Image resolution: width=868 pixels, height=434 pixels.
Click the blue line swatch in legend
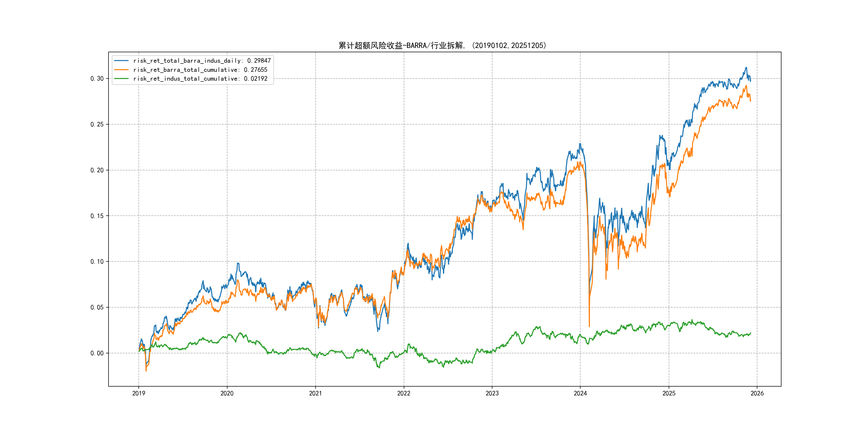click(x=121, y=61)
